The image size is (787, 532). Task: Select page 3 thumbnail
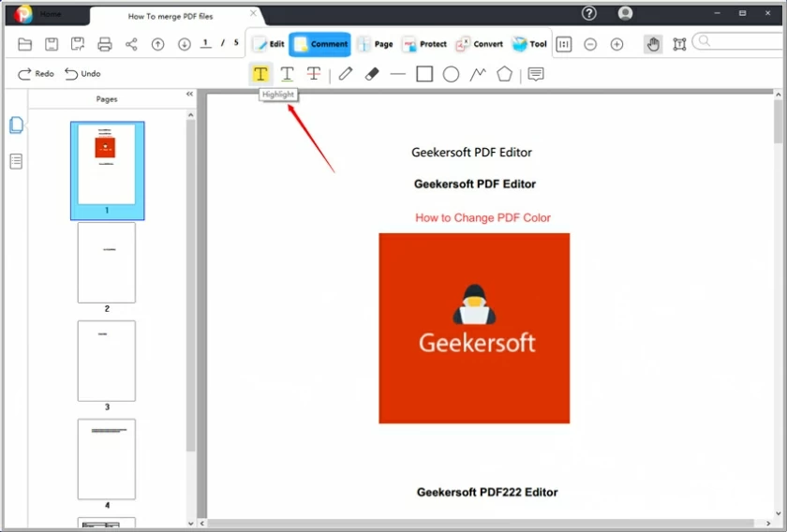pos(107,361)
